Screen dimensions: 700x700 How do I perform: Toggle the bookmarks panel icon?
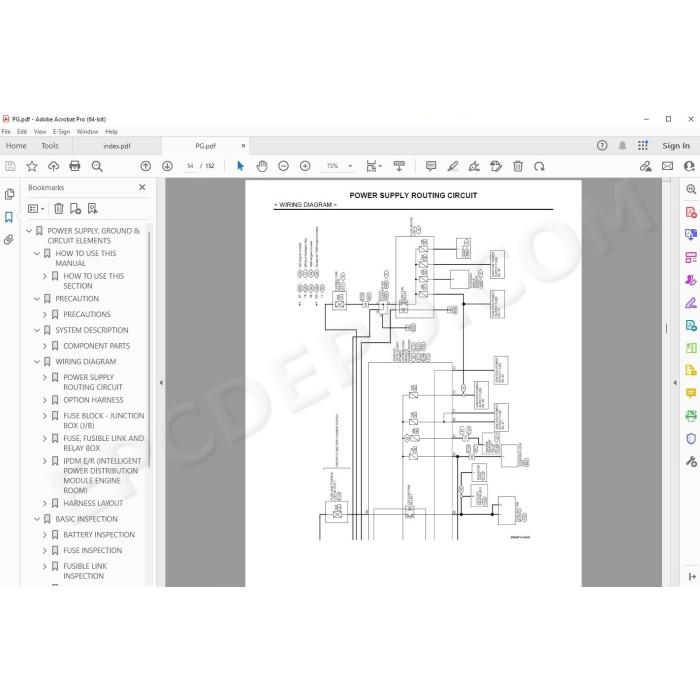coord(8,217)
